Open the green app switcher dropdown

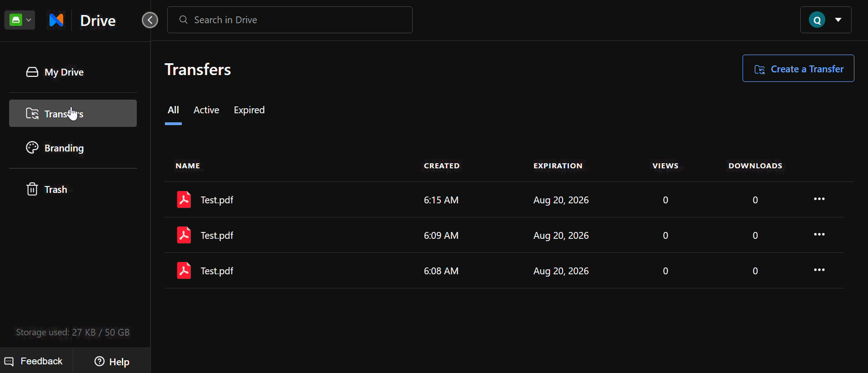tap(20, 20)
